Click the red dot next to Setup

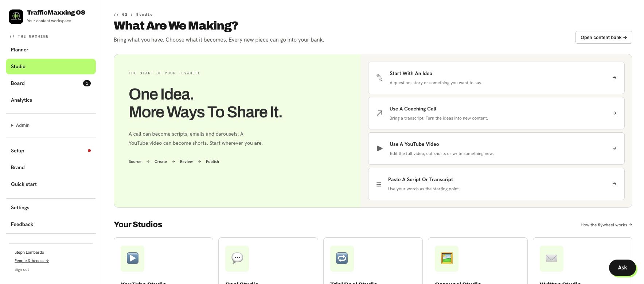(89, 151)
